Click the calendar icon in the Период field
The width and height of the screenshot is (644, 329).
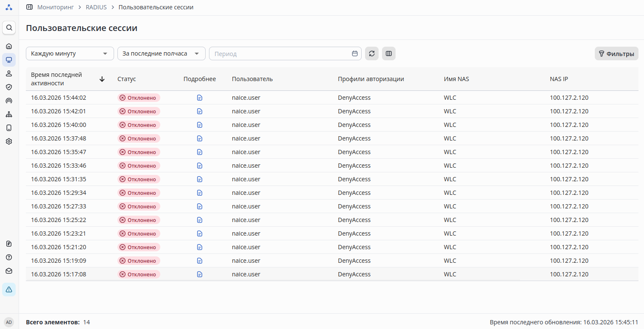coord(355,53)
